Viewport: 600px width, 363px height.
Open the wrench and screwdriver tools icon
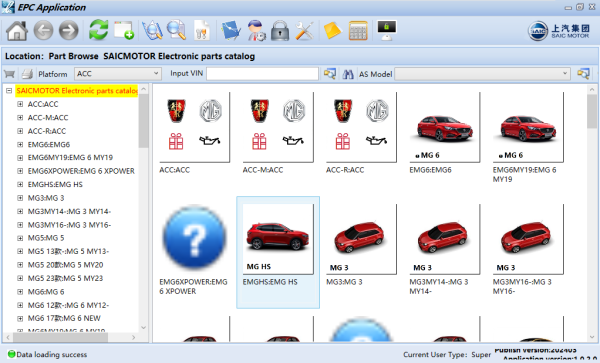[x=305, y=31]
